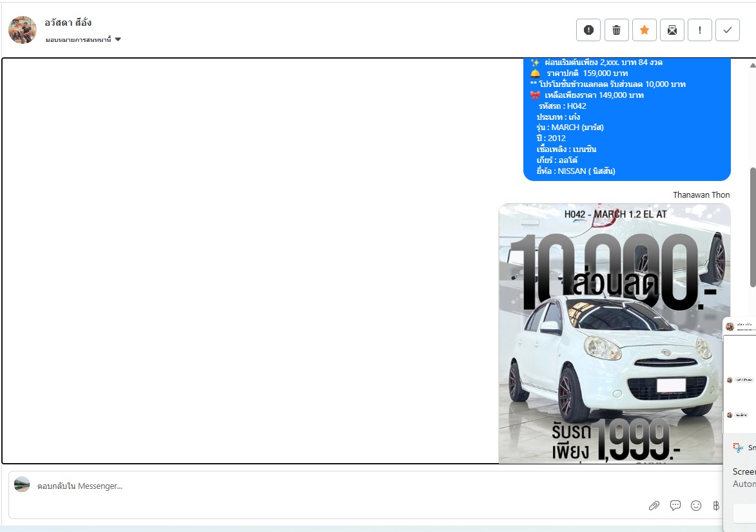Select the blue car details message bubble

click(626, 119)
